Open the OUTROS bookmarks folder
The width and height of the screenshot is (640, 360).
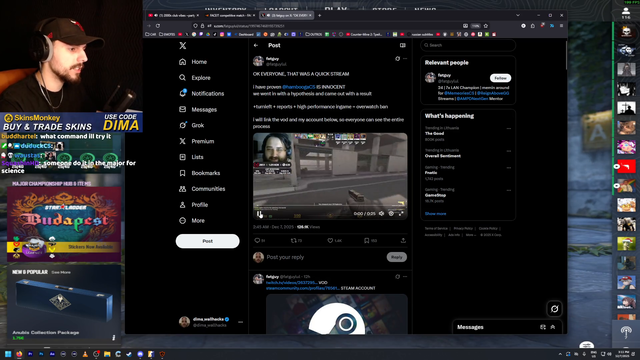[313, 35]
